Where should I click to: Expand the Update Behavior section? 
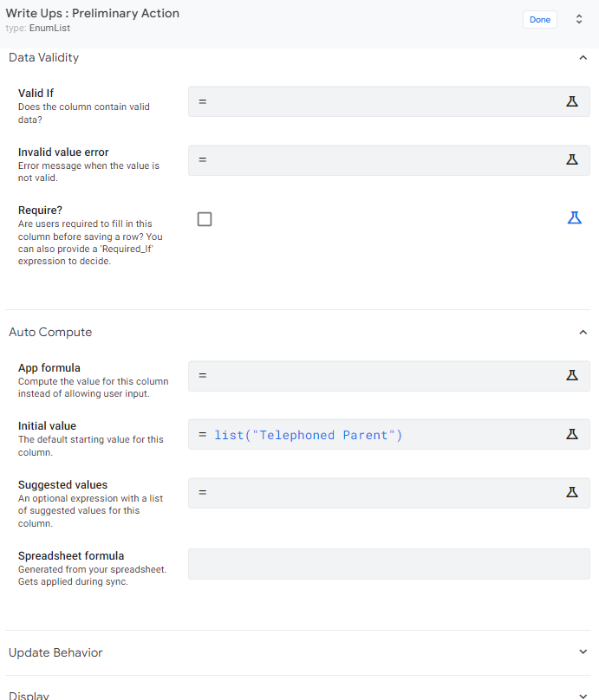point(583,651)
